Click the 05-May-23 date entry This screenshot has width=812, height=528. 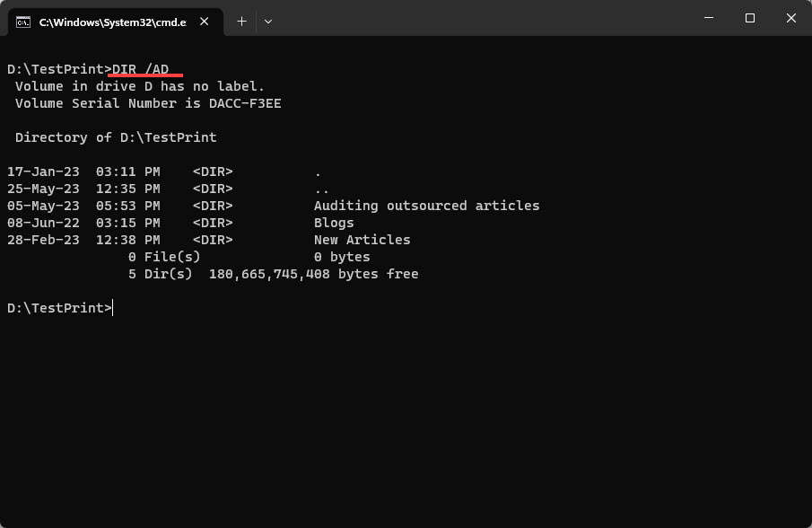click(x=43, y=206)
